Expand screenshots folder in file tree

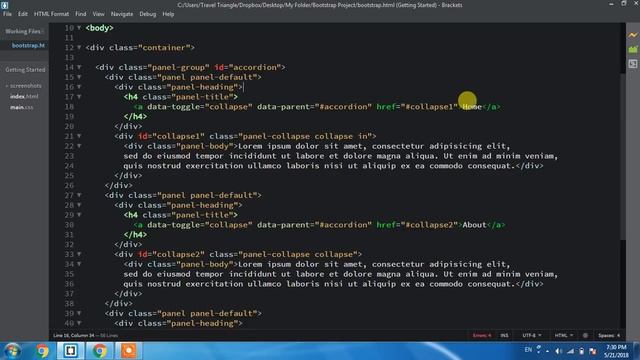[23, 86]
